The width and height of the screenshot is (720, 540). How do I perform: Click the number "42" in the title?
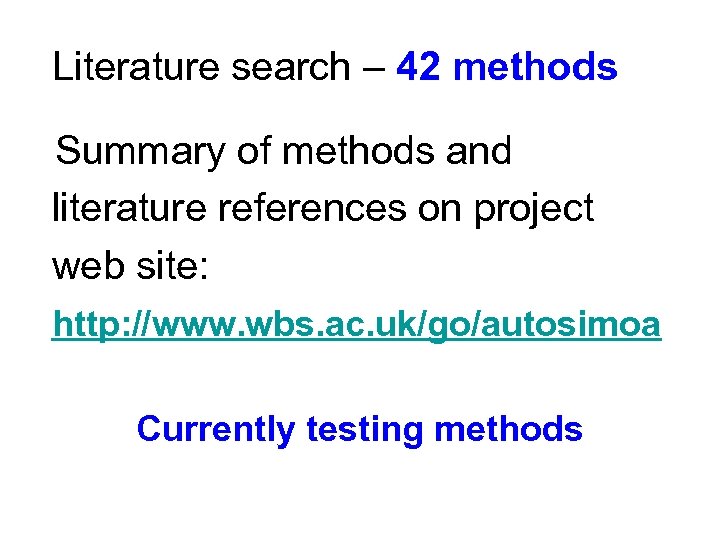click(418, 68)
